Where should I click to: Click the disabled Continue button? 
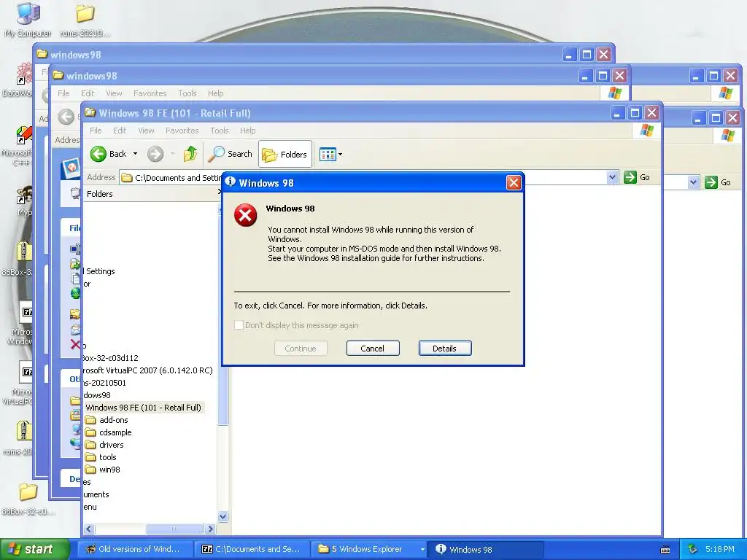pos(301,348)
